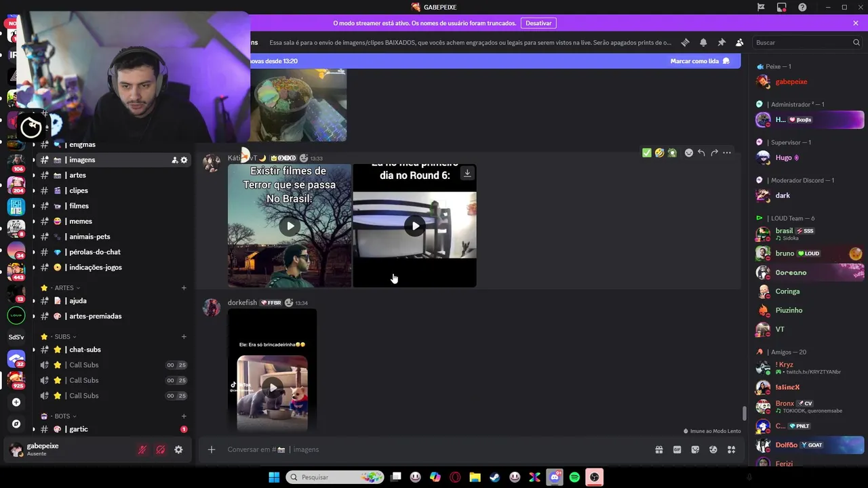Open the animais-pets channel
868x488 pixels.
(x=113, y=237)
